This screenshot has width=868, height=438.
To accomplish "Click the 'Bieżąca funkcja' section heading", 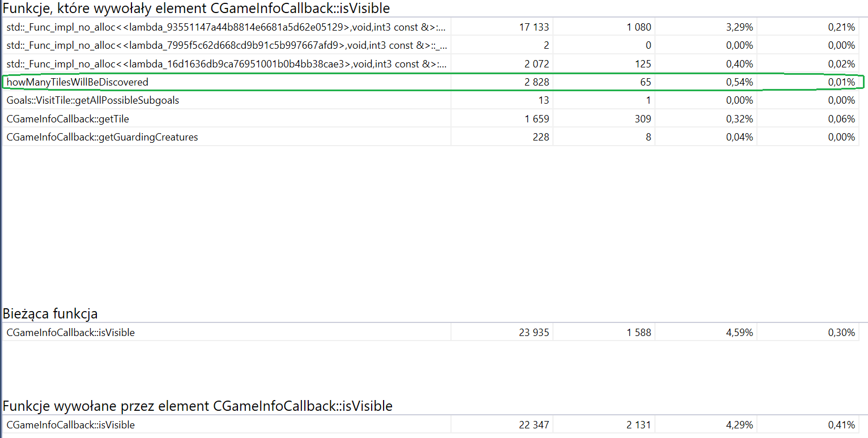I will pos(50,314).
